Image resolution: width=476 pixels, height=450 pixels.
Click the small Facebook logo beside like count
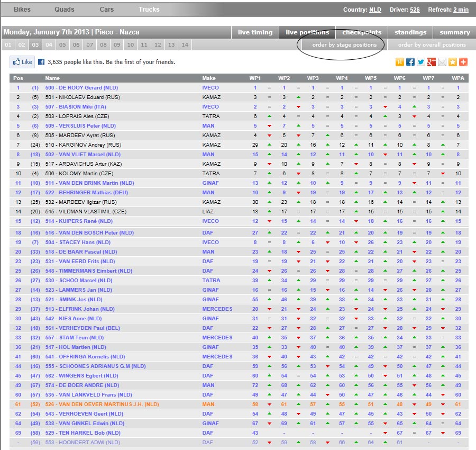click(x=41, y=62)
